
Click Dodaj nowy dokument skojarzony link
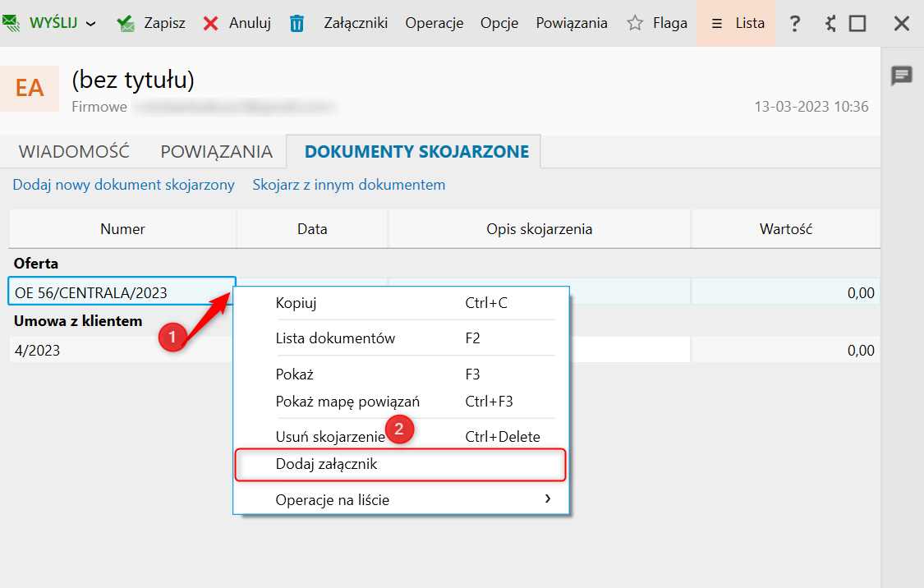pos(124,185)
